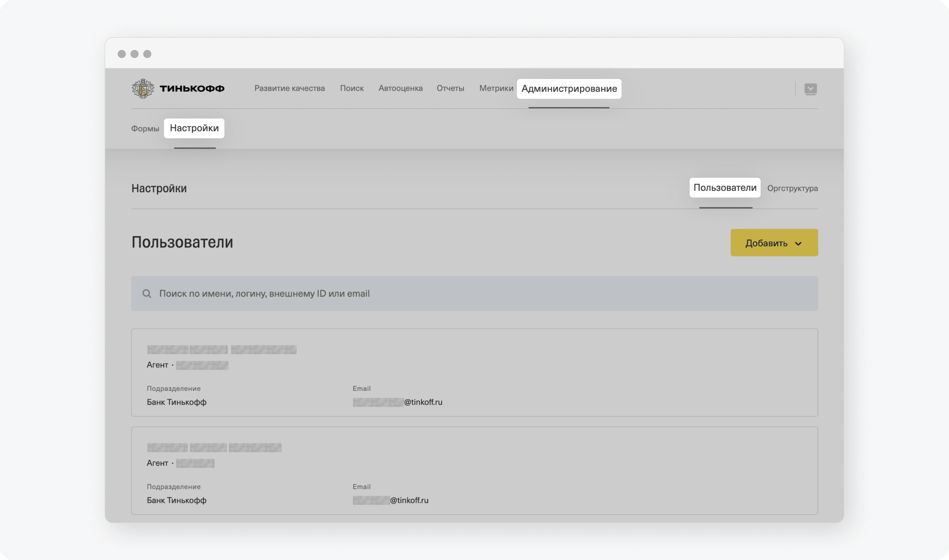The height and width of the screenshot is (560, 949).
Task: Click the Администрирование navigation tab
Action: coord(569,88)
